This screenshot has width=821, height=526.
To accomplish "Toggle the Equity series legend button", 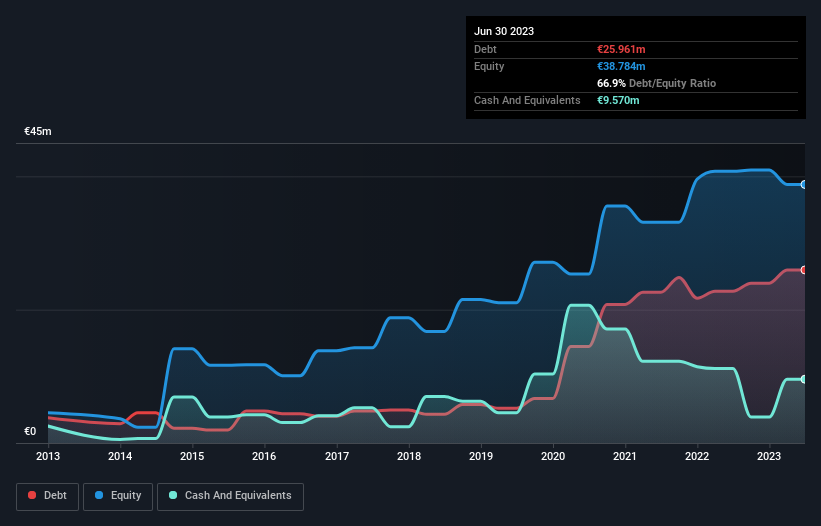I will click(118, 496).
